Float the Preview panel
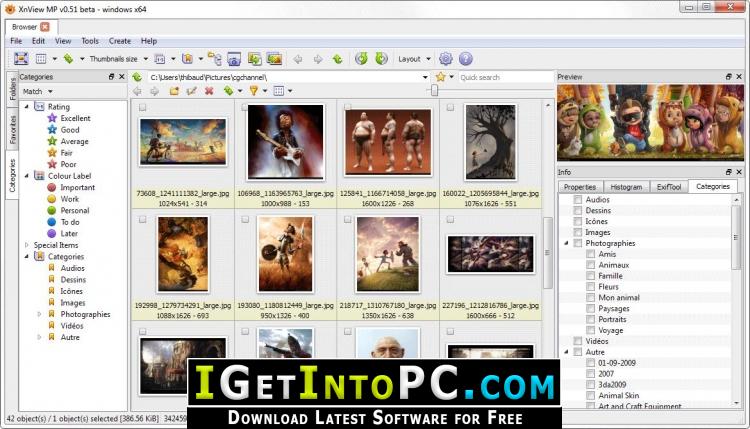 [x=728, y=77]
